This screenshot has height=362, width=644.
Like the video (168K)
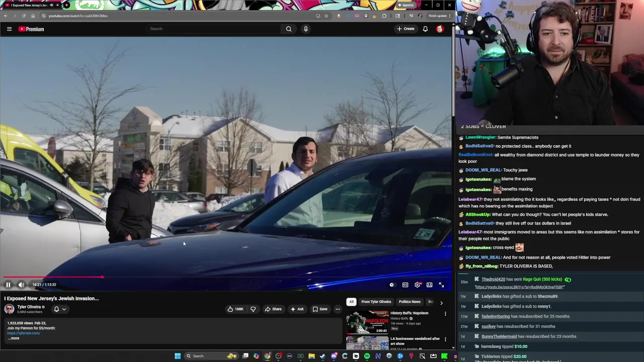click(235, 309)
